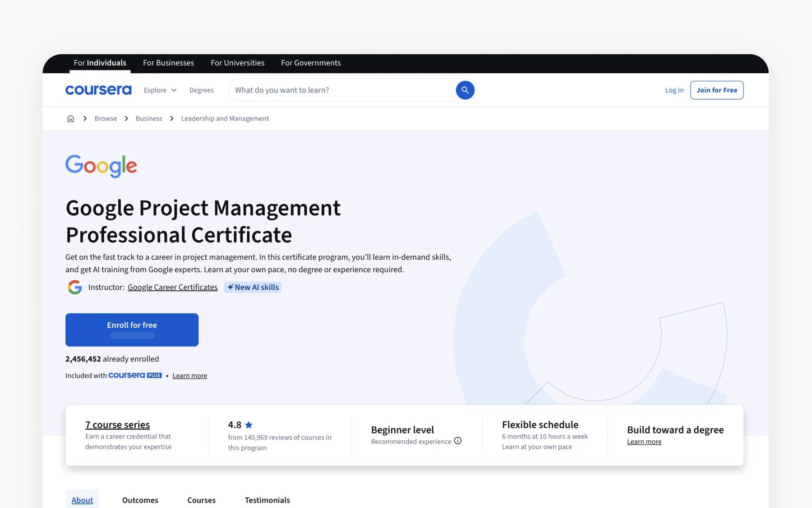Click the 4.8 rating value
This screenshot has width=812, height=508.
pos(235,425)
